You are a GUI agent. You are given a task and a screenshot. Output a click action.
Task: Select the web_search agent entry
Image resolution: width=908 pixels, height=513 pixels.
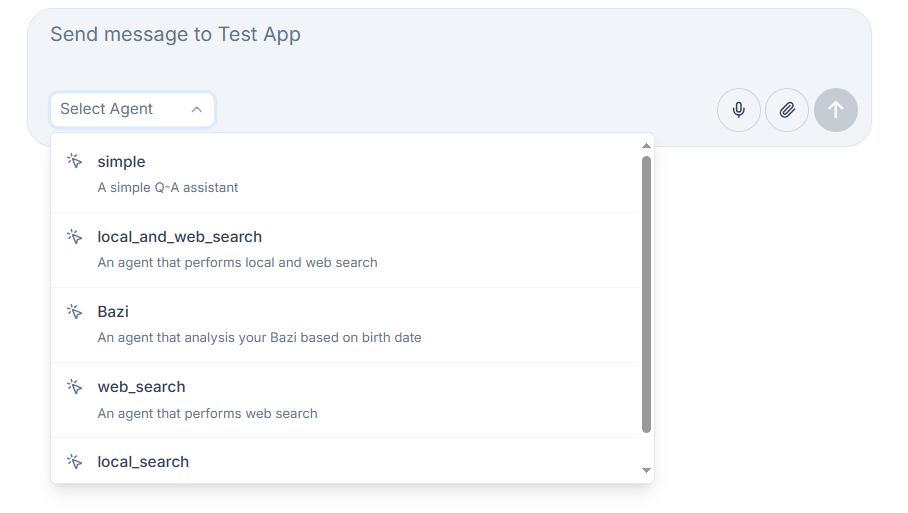(x=141, y=387)
